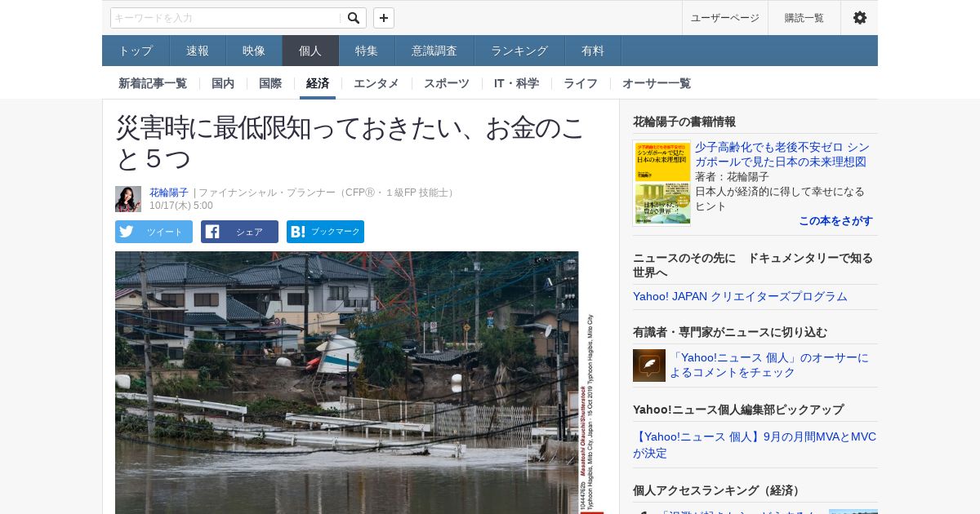Click the 花輪陽子の書籍情報 heading
This screenshot has width=980, height=514.
684,122
